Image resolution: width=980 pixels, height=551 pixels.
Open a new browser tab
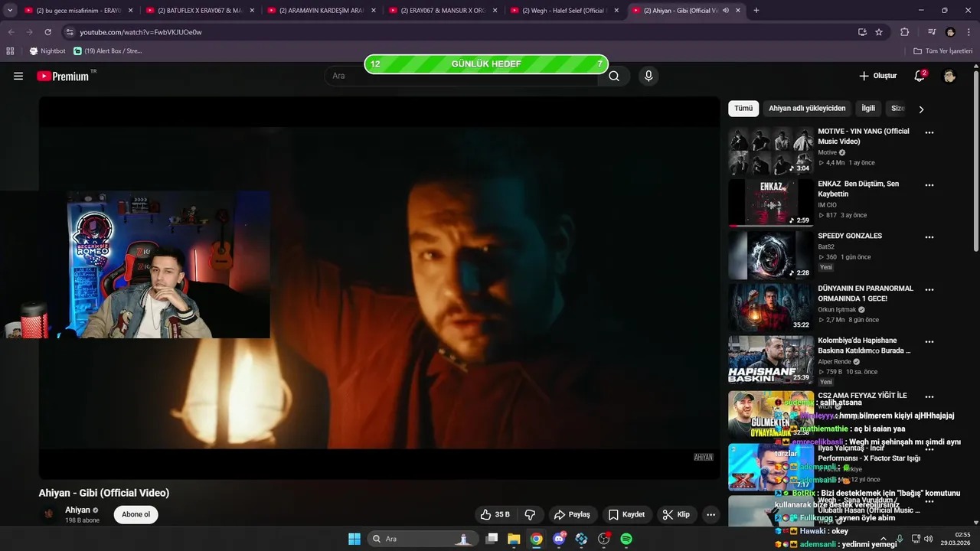coord(756,11)
